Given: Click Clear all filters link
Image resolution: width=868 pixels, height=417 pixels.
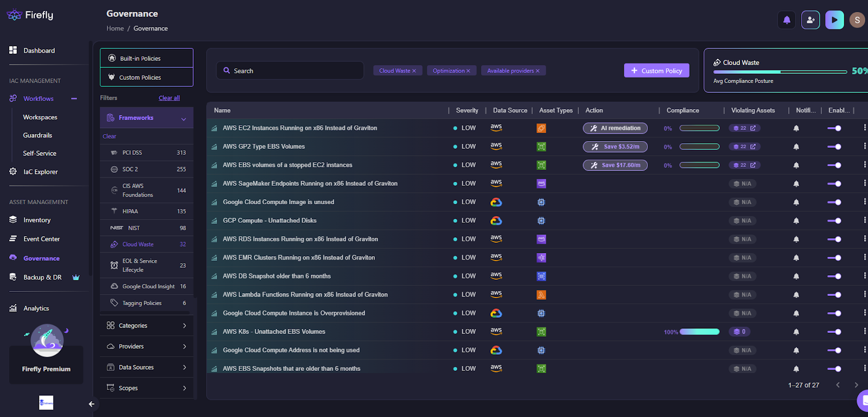Looking at the screenshot, I should (x=169, y=98).
